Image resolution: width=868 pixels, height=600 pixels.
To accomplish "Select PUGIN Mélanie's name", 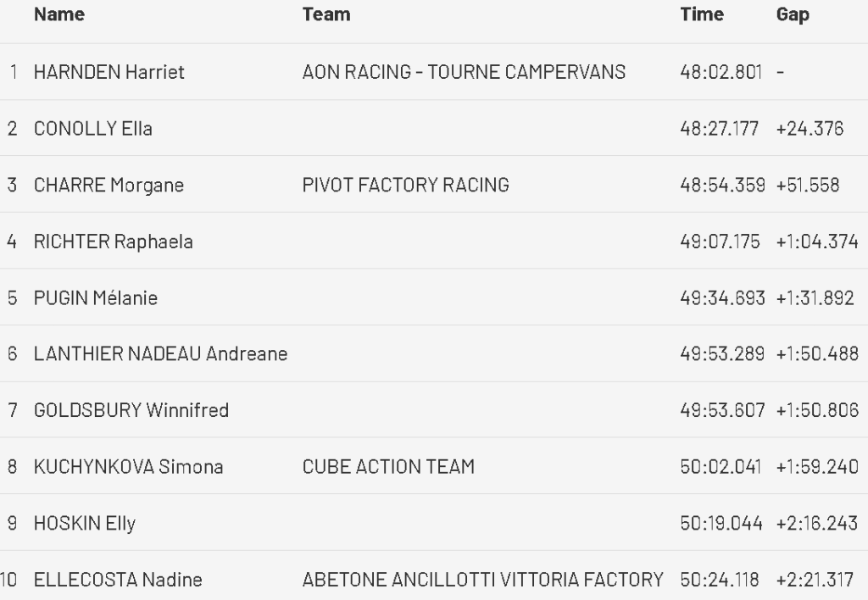I will point(95,297).
